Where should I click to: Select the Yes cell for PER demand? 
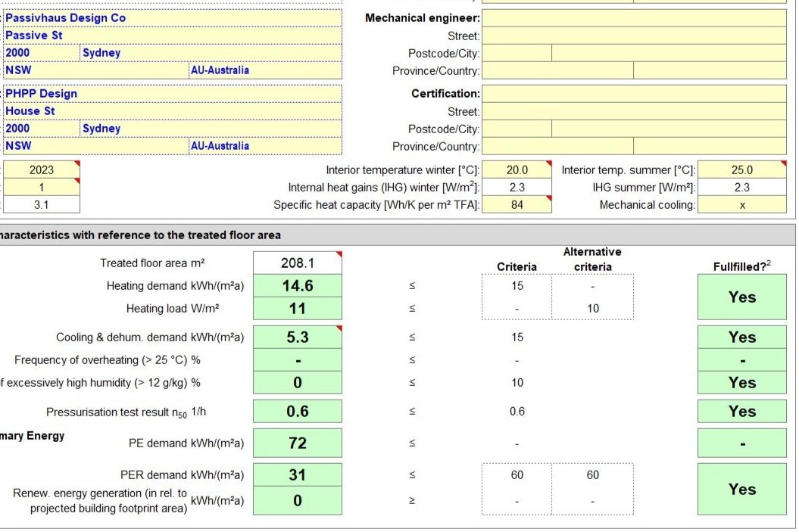(742, 489)
